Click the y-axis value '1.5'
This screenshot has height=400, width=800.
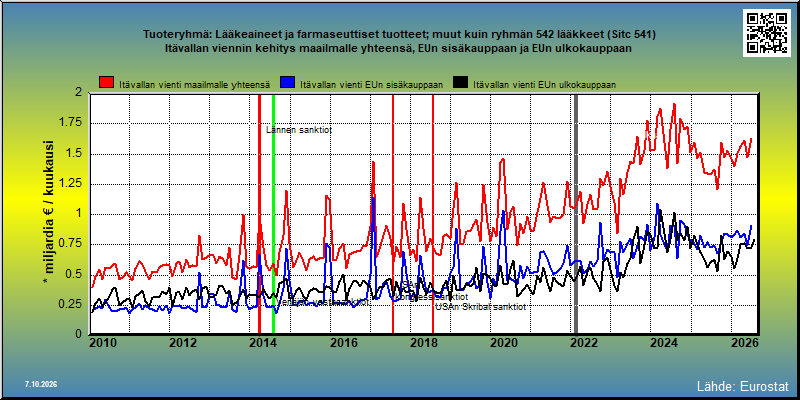tap(74, 154)
